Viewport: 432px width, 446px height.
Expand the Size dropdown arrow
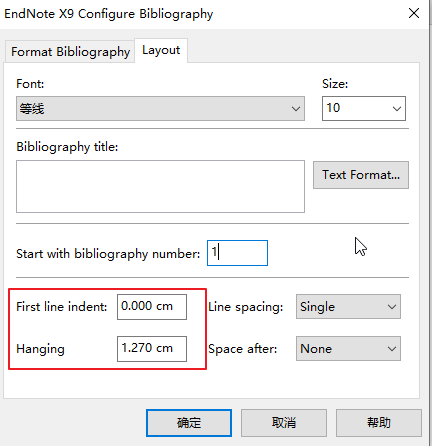click(396, 109)
